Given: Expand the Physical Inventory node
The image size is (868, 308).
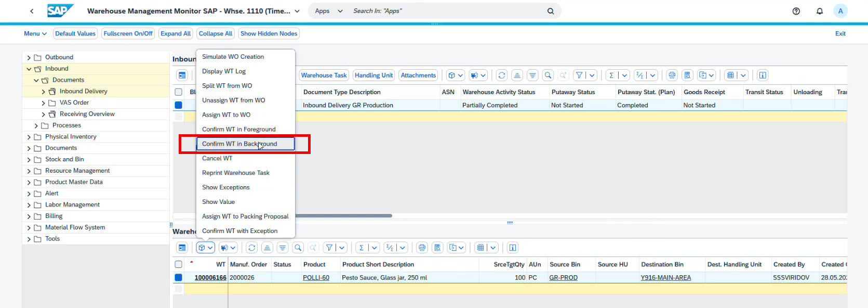Looking at the screenshot, I should pyautogui.click(x=29, y=137).
